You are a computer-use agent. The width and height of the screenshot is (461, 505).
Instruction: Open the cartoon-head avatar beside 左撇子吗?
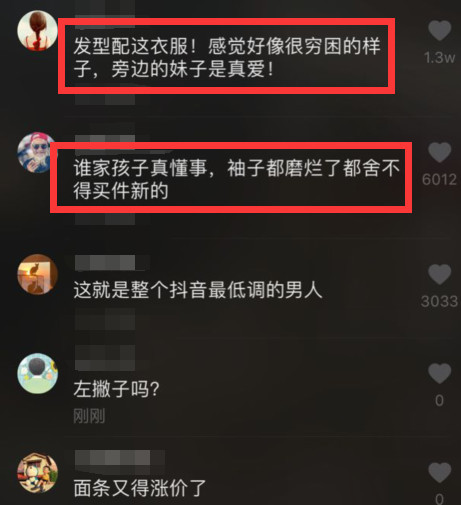[x=37, y=373]
